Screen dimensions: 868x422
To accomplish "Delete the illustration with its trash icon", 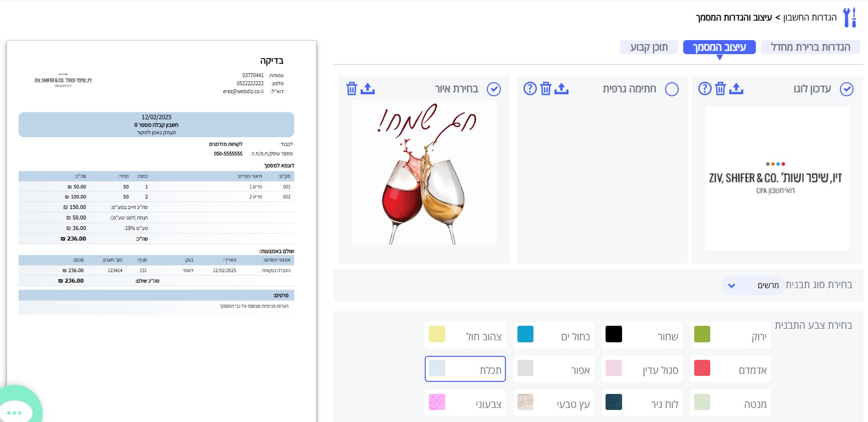I will 352,89.
